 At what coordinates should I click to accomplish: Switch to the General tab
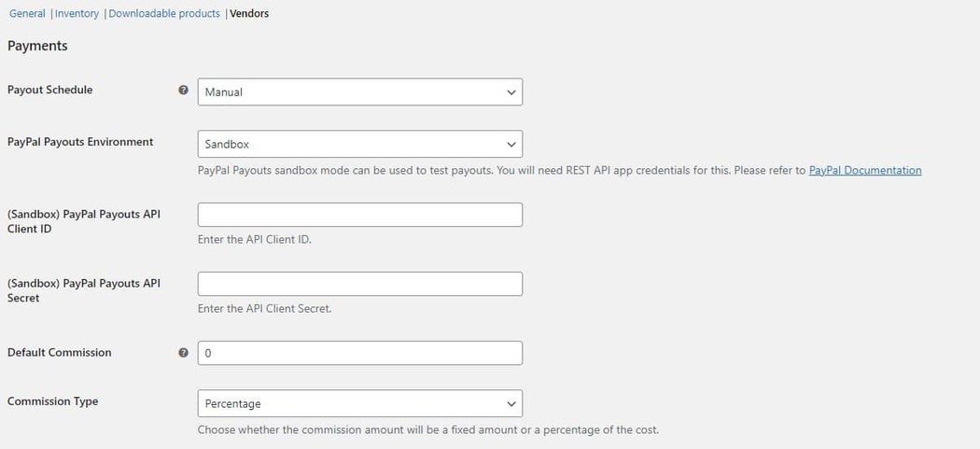point(27,13)
